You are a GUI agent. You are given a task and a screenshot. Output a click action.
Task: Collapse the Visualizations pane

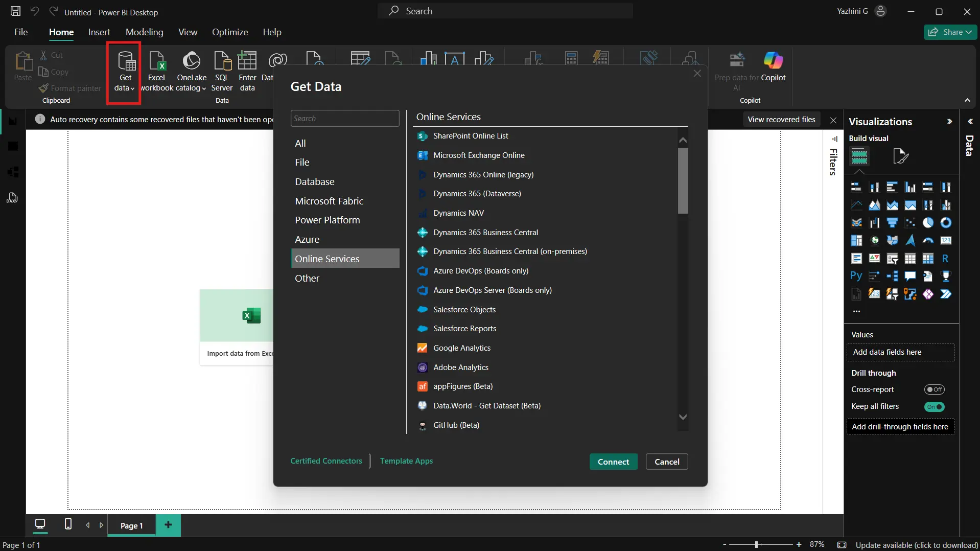coord(949,121)
